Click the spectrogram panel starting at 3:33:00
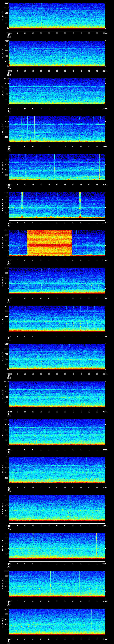The width and height of the screenshot is (114, 644). click(x=57, y=167)
